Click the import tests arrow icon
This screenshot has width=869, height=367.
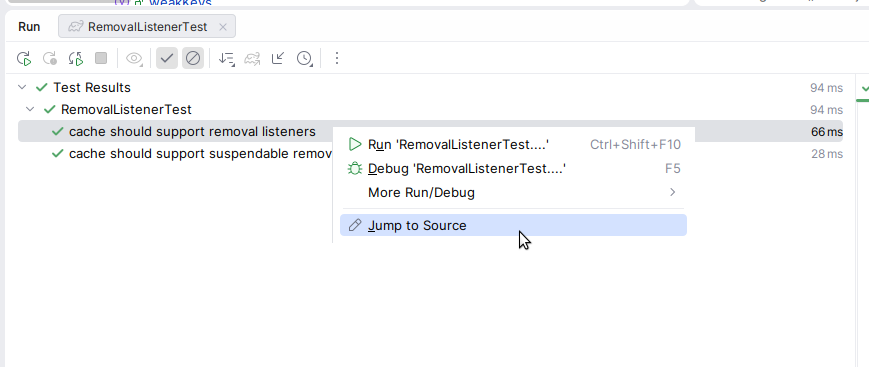point(278,58)
